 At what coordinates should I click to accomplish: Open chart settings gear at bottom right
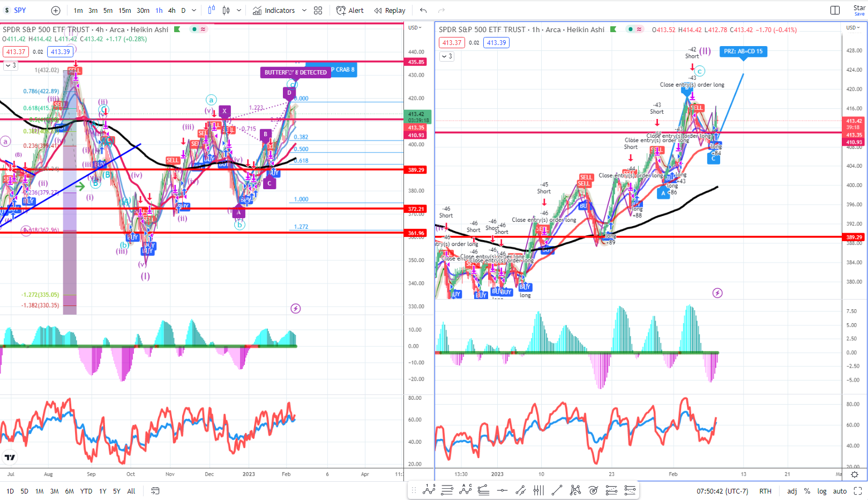(x=855, y=474)
